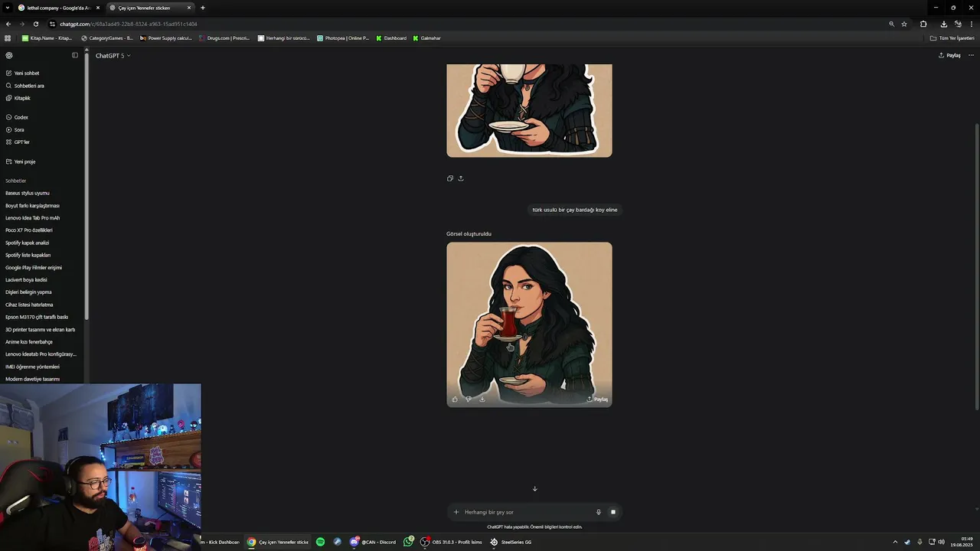Open the Dişleri belirgin yapma chat
This screenshot has width=980, height=551.
click(x=29, y=292)
